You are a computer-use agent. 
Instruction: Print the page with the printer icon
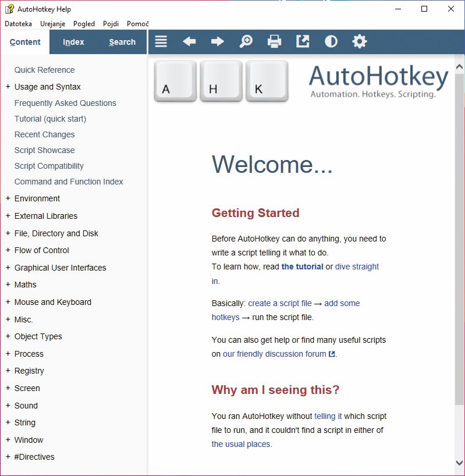pyautogui.click(x=274, y=41)
